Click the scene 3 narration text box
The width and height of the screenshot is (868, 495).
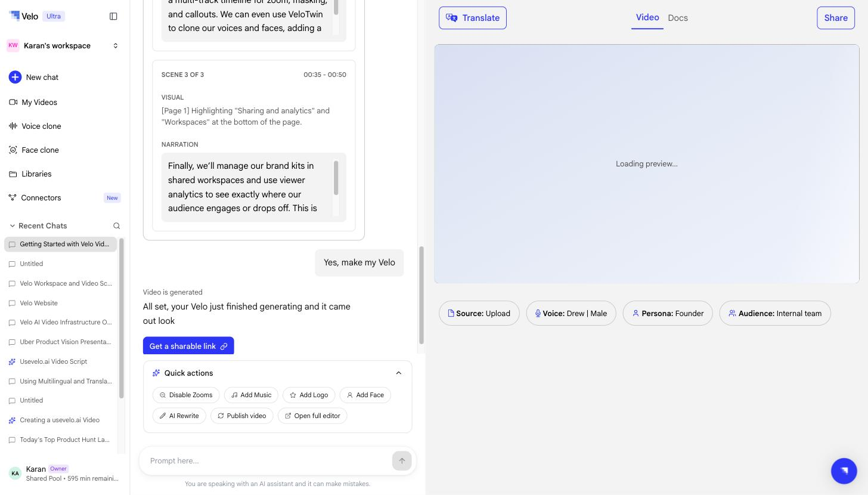[x=253, y=187]
